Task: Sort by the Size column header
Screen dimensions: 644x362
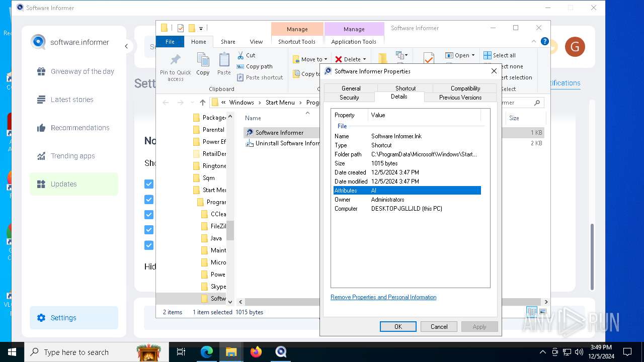Action: 514,118
